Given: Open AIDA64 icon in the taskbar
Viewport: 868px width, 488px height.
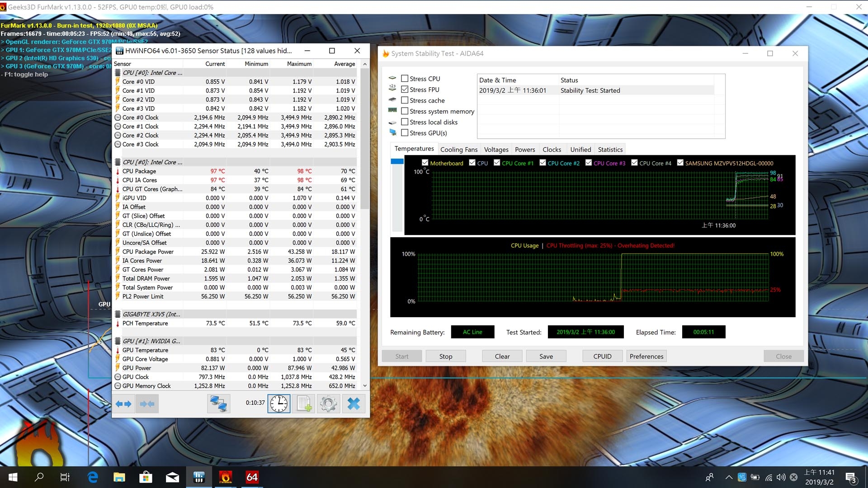Looking at the screenshot, I should click(x=252, y=477).
